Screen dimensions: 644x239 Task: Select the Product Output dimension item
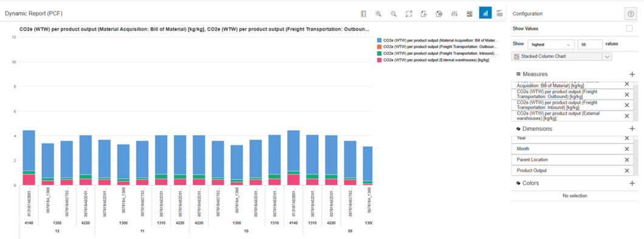(x=572, y=170)
